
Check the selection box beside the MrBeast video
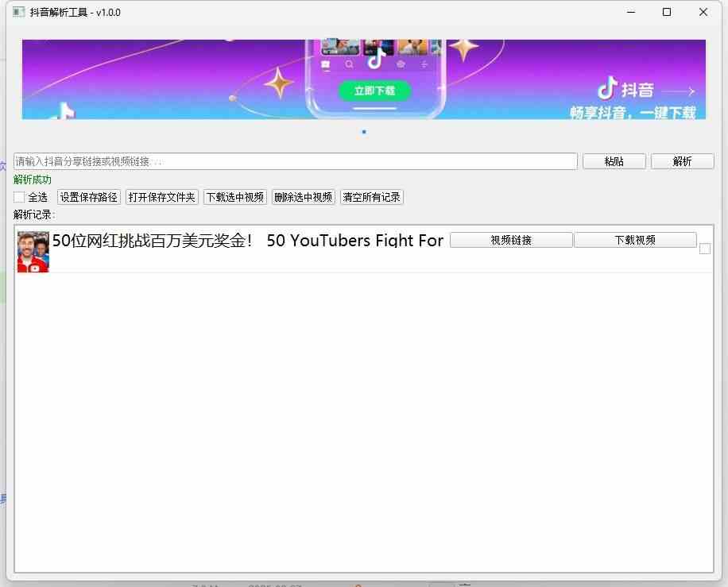pyautogui.click(x=704, y=249)
